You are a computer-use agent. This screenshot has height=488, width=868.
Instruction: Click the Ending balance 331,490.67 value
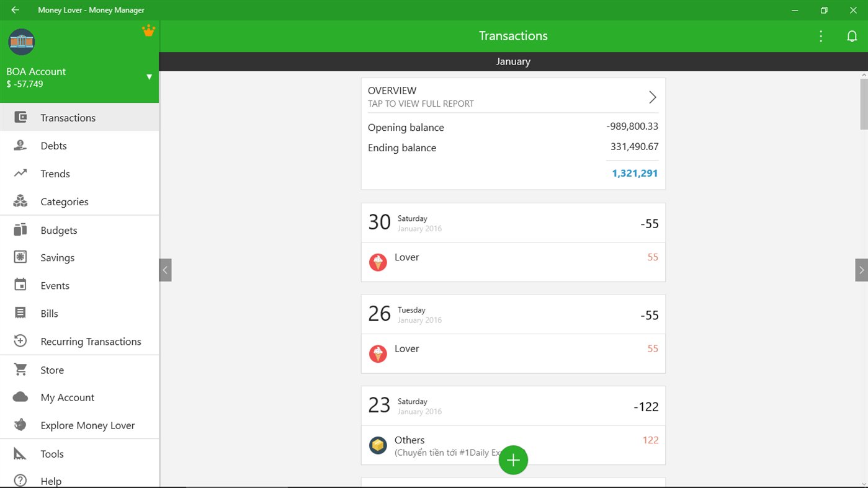pos(634,147)
